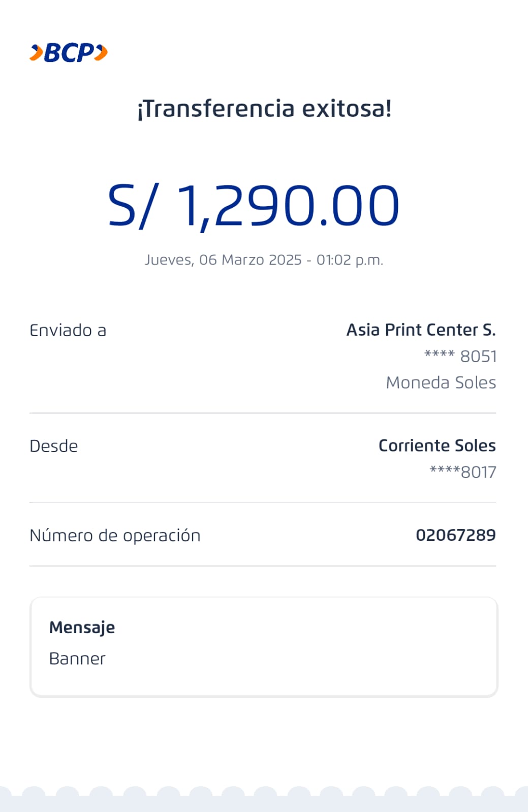This screenshot has height=812, width=528.
Task: Click the Desde label
Action: pyautogui.click(x=54, y=446)
